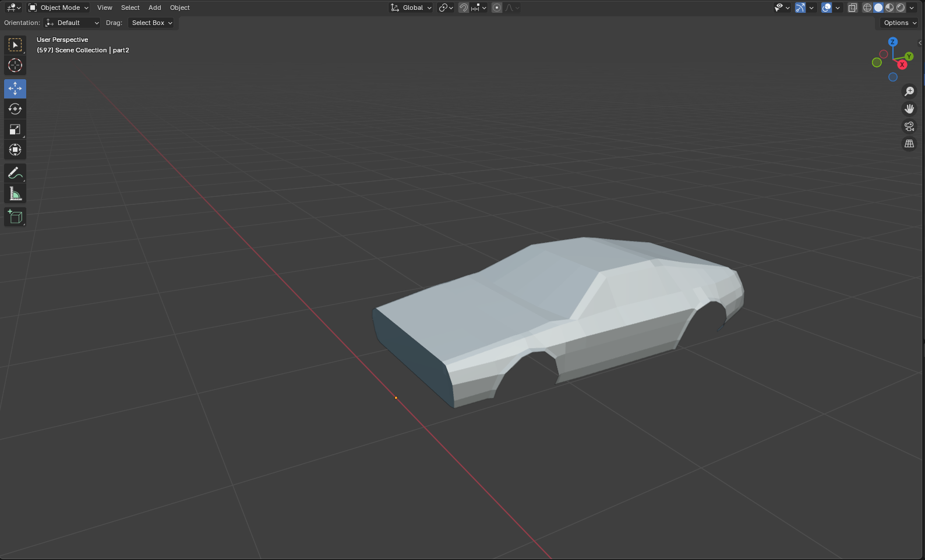Click the negative Z axis circle on gizmo

893,77
